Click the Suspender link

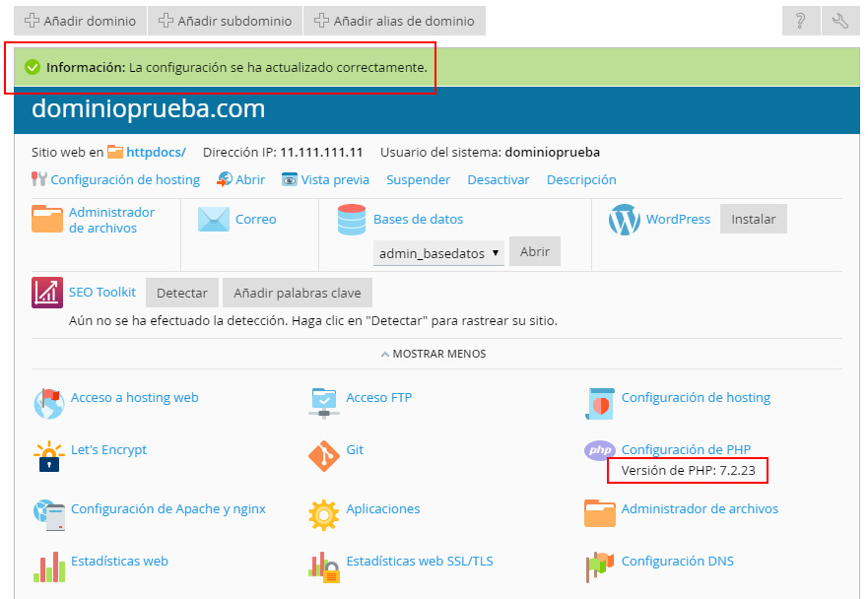pos(418,179)
